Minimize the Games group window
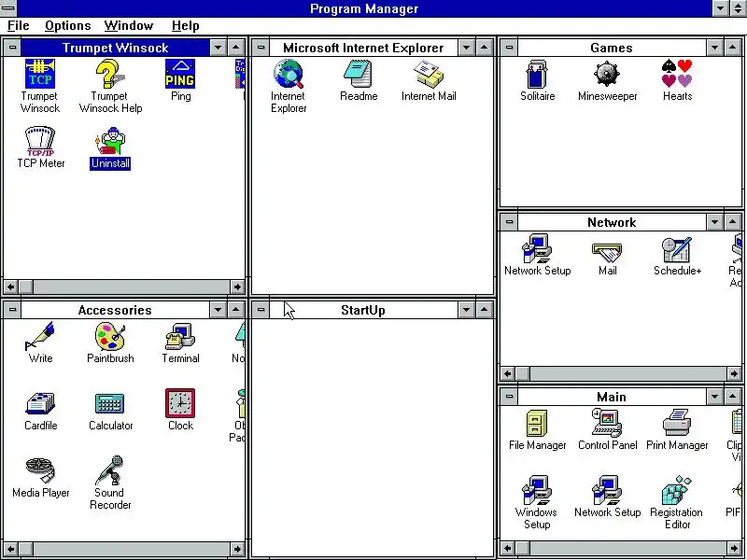Viewport: 747px width, 560px height. click(x=714, y=48)
